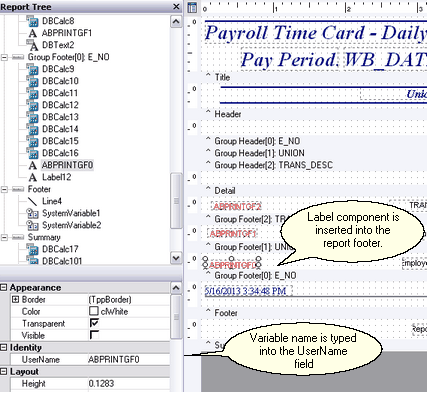The image size is (430, 395).
Task: Click Report Tree scroll down arrow
Action: (x=176, y=258)
